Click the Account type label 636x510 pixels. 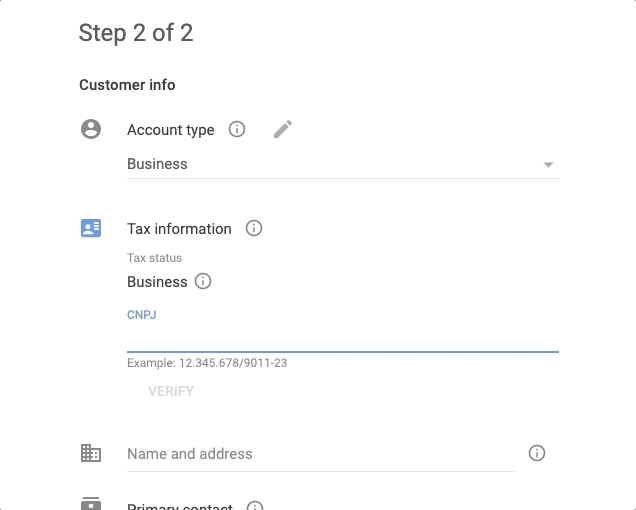coord(171,130)
